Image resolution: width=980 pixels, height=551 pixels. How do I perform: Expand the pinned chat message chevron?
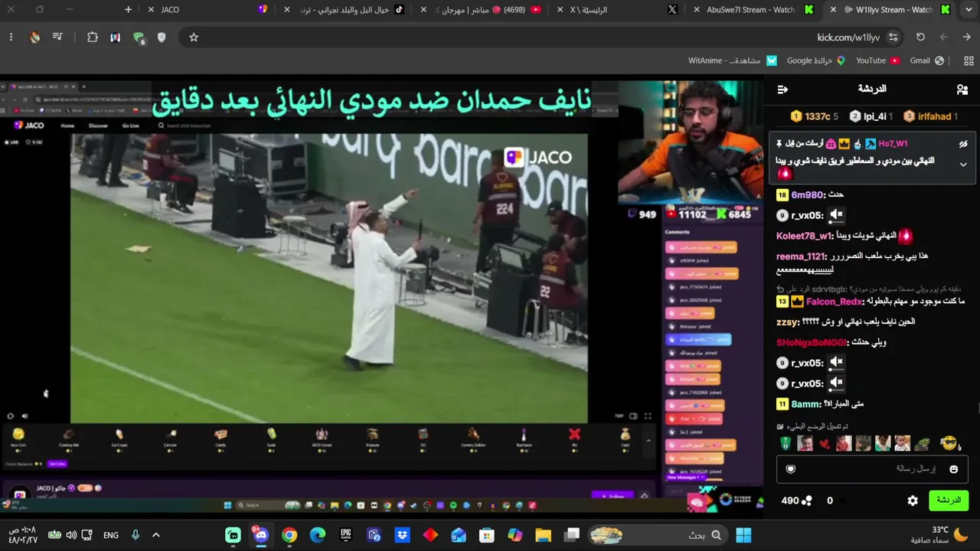tap(963, 164)
